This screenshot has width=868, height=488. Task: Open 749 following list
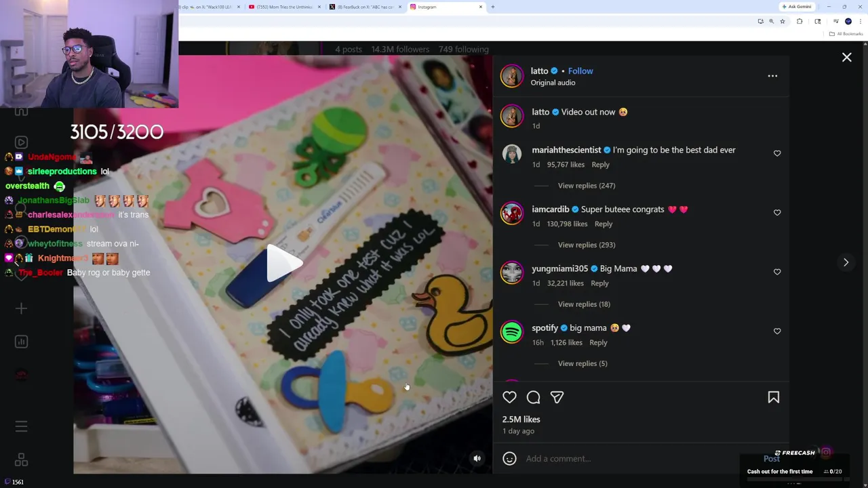pos(463,49)
